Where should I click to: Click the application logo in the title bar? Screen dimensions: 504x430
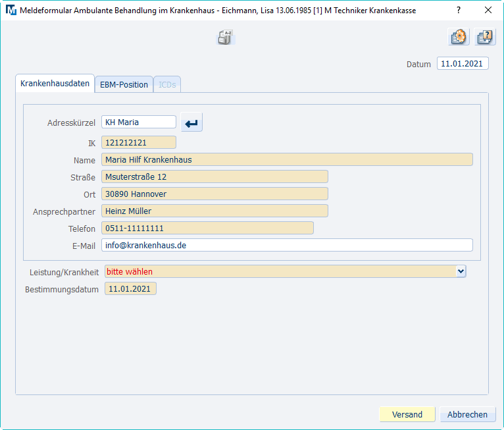[x=11, y=11]
